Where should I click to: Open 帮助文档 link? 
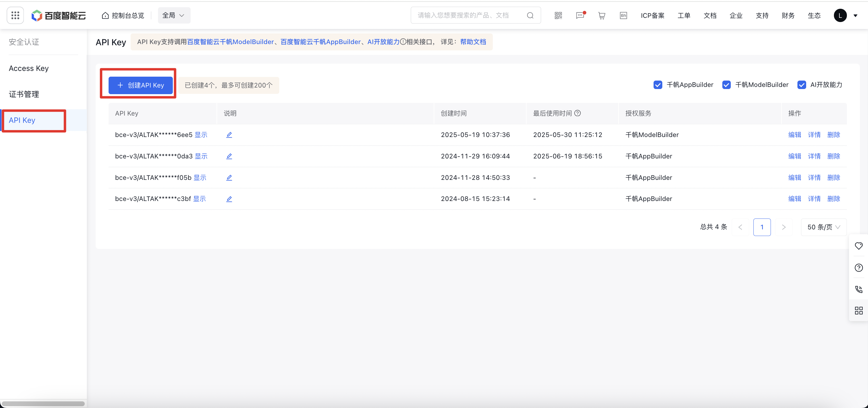click(473, 42)
